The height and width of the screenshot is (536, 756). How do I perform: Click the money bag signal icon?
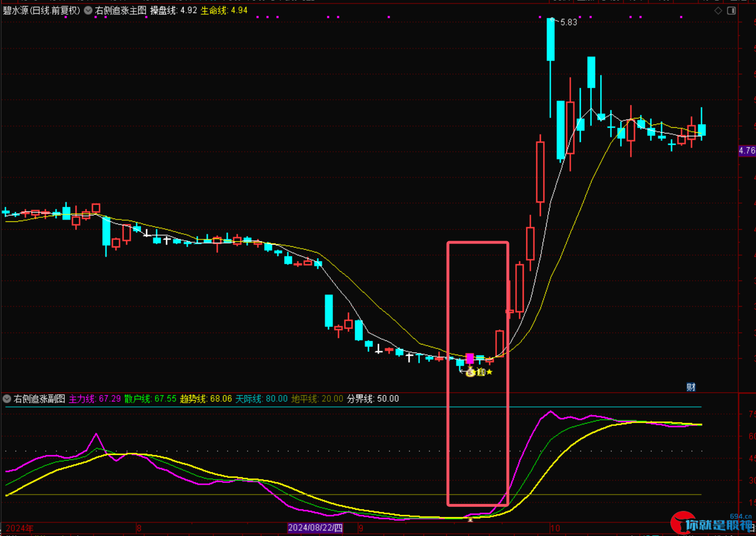click(471, 372)
